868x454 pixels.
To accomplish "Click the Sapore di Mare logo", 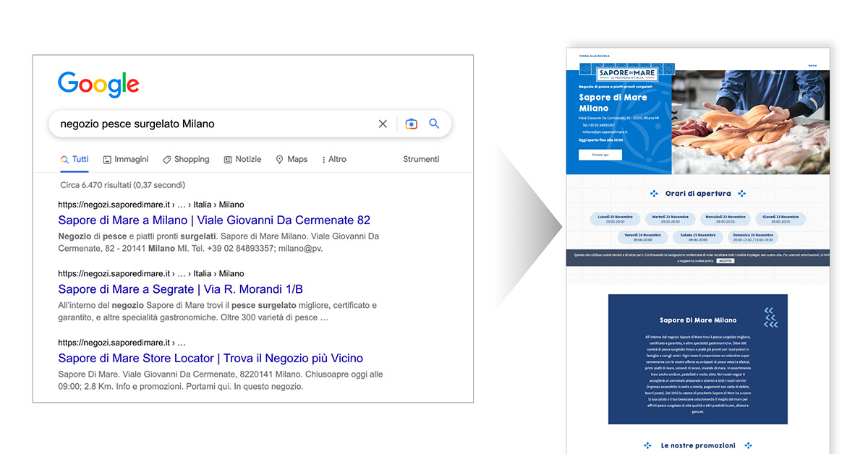I will 627,72.
